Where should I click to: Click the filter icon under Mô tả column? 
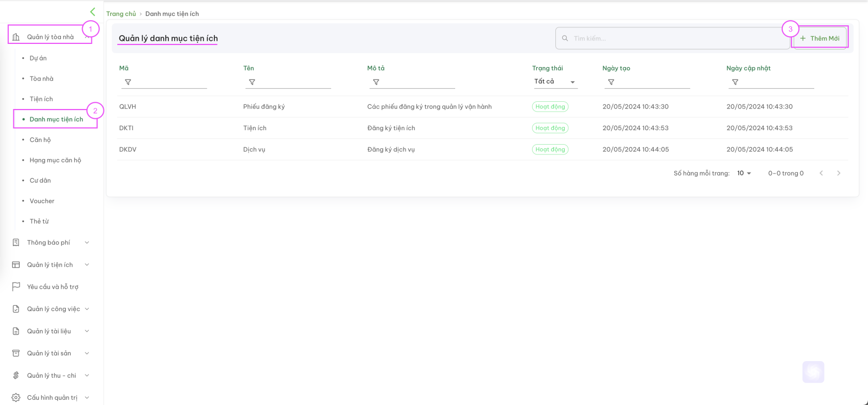coord(376,82)
